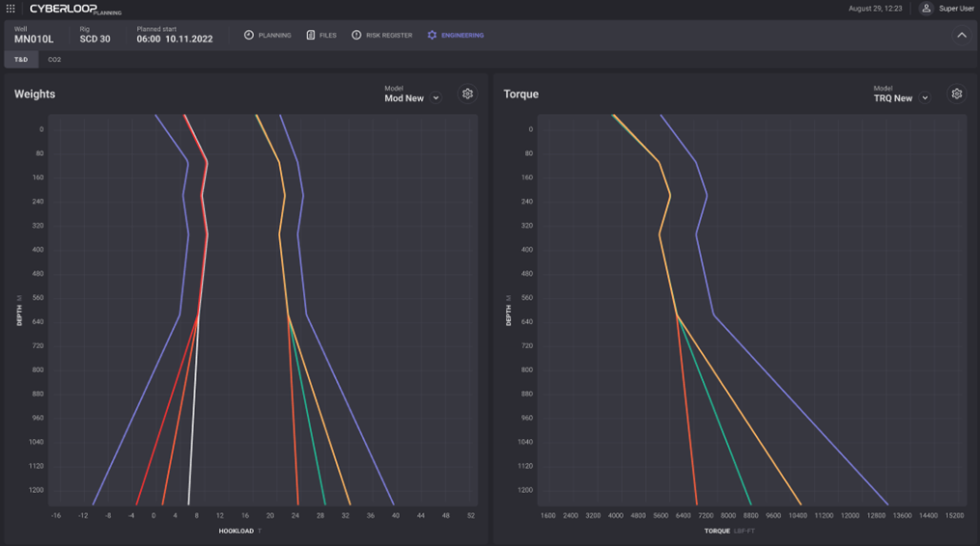Switch to the CO2 tab
Viewport: 980px width, 546px height.
click(55, 60)
